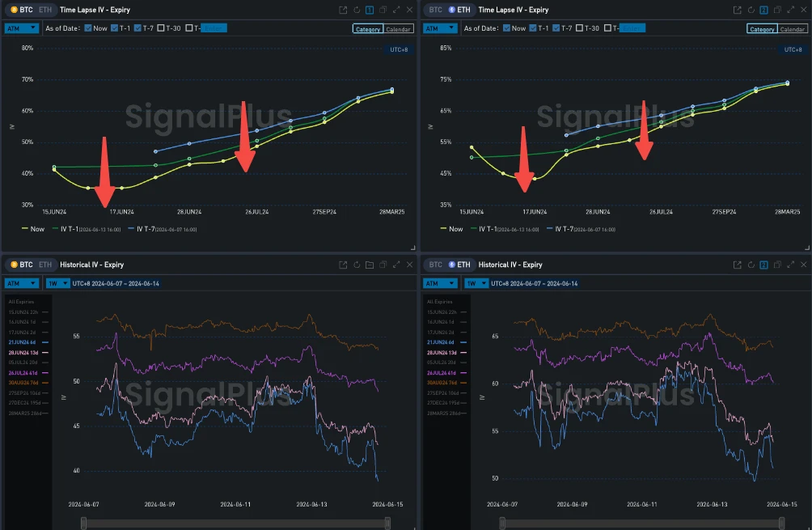The image size is (812, 530).
Task: Click the refresh icon in BTC Historical IV header
Action: click(357, 265)
